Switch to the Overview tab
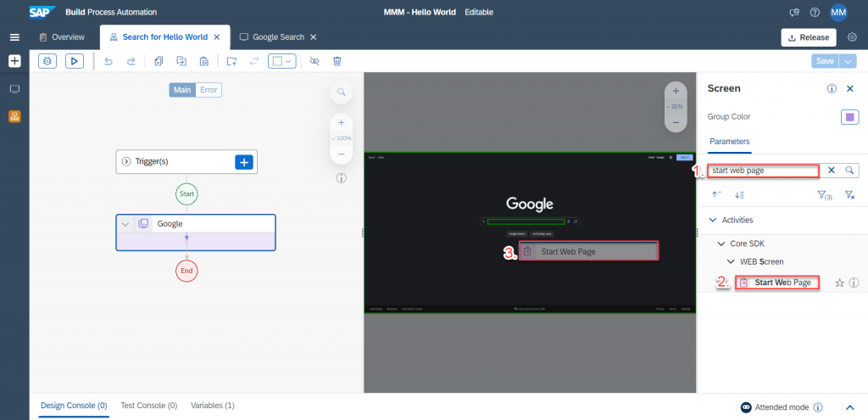This screenshot has height=420, width=868. coord(62,37)
